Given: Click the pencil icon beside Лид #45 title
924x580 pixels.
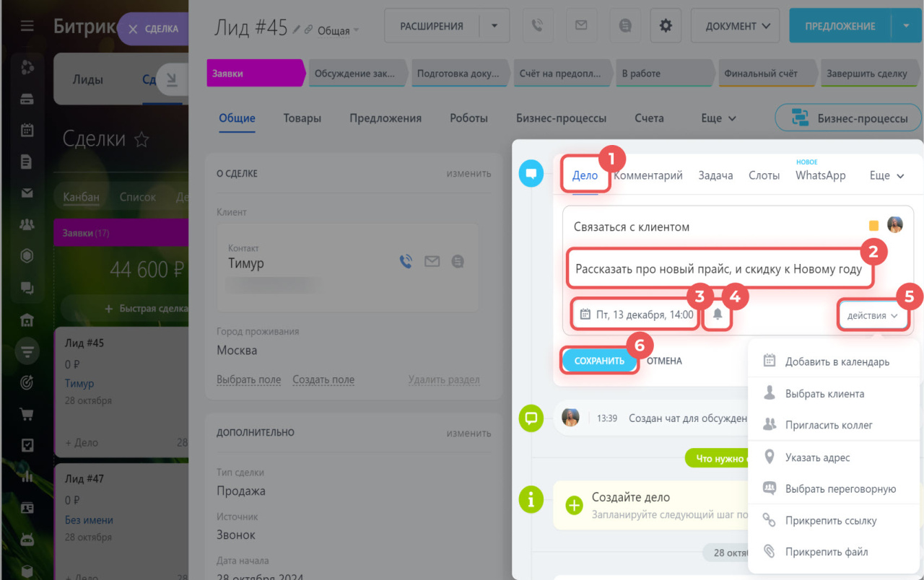Looking at the screenshot, I should coord(296,30).
